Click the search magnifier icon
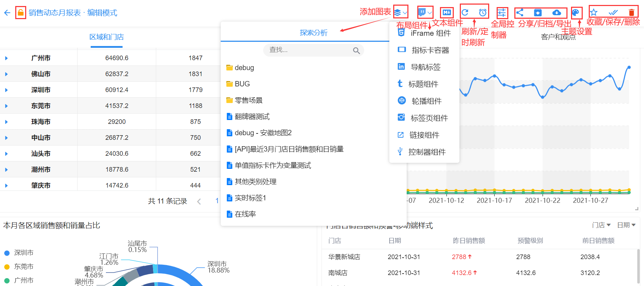 [x=356, y=51]
